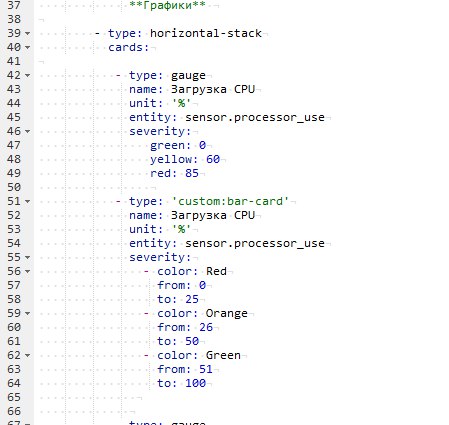Click line number 38 in gutter
This screenshot has width=449, height=425.
pyautogui.click(x=14, y=19)
